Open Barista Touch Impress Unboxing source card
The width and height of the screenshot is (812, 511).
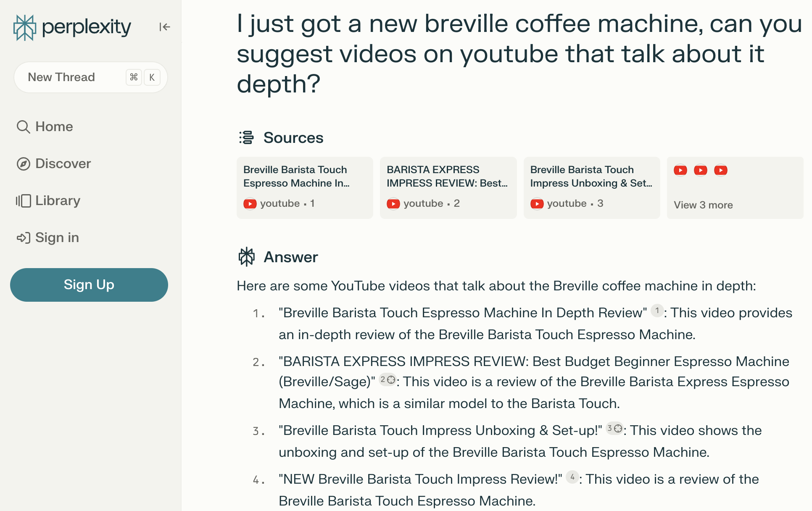coord(592,187)
